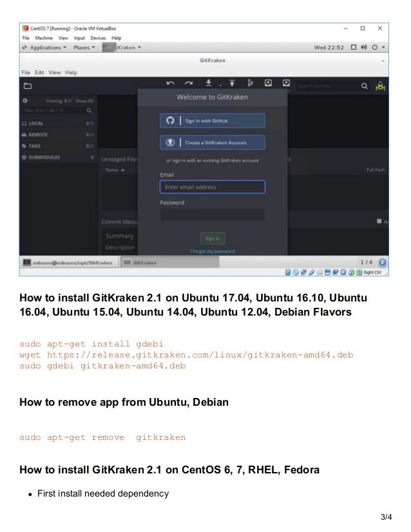The width and height of the screenshot is (411, 532).
Task: Open GitKraken File menu beside Edit
Action: point(26,72)
